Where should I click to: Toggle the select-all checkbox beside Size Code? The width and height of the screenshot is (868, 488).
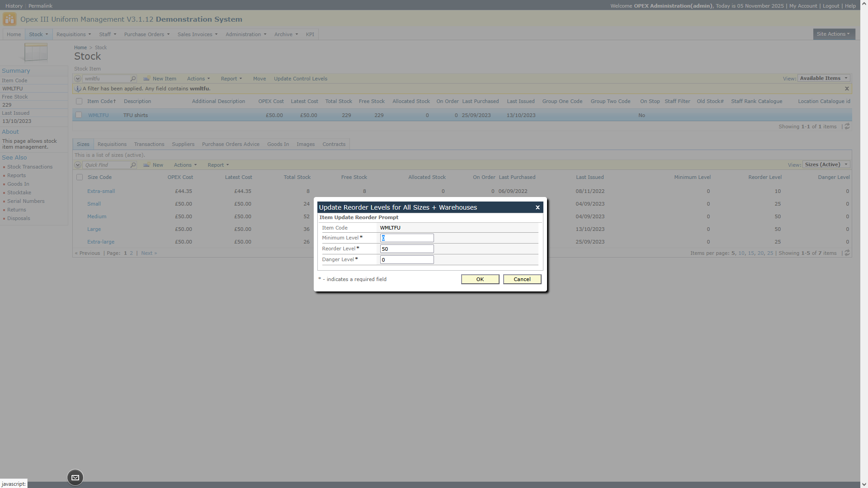point(80,177)
